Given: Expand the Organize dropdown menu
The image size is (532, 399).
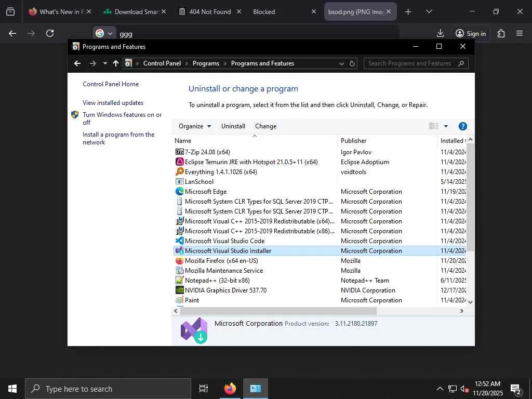Looking at the screenshot, I should tap(195, 126).
